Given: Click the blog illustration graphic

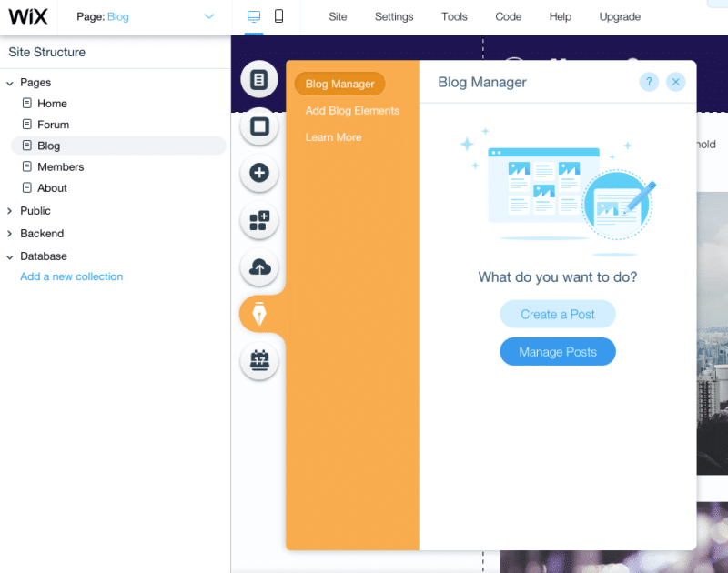Looking at the screenshot, I should (x=558, y=191).
